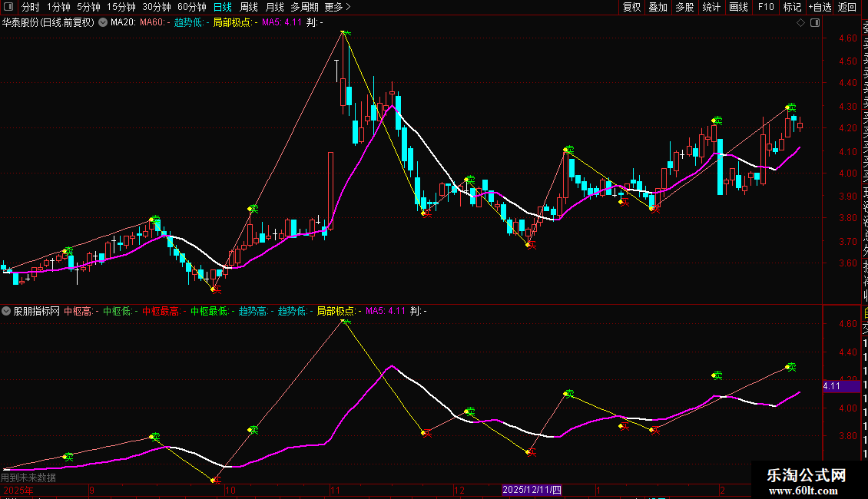
Task: Open the 多周期 multi-period view
Action: click(304, 7)
